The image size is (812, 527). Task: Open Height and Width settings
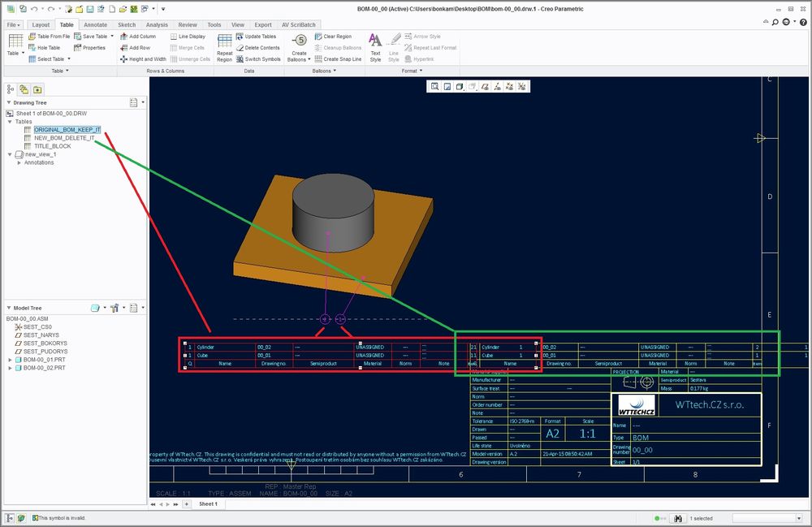click(x=143, y=59)
